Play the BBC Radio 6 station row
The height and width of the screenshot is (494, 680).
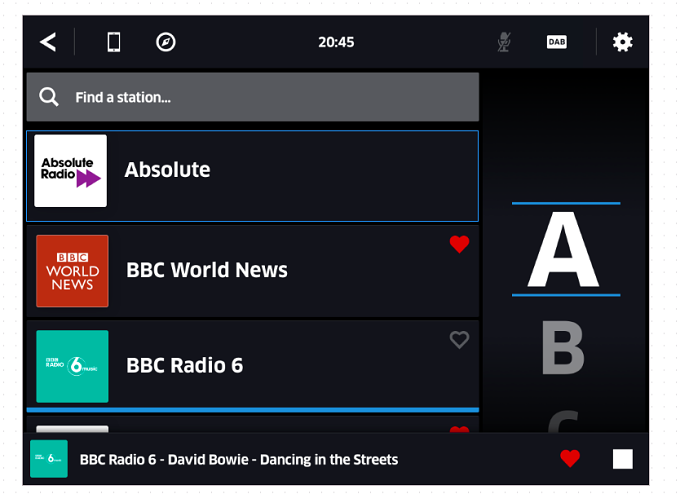(x=252, y=366)
